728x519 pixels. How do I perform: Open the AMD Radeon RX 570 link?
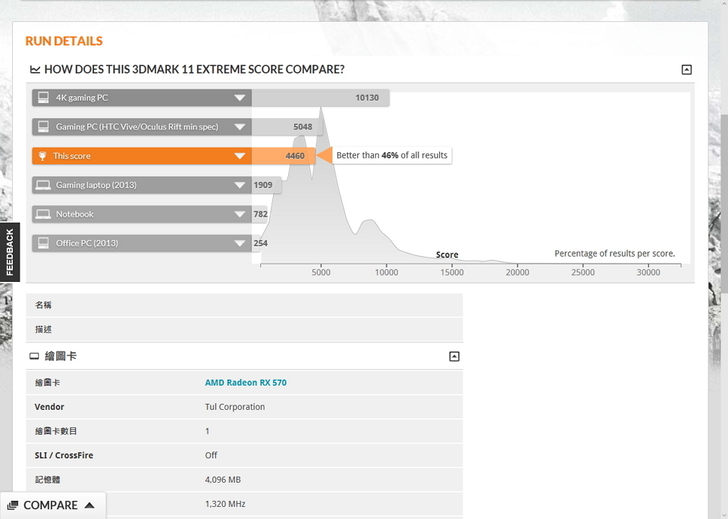point(245,383)
